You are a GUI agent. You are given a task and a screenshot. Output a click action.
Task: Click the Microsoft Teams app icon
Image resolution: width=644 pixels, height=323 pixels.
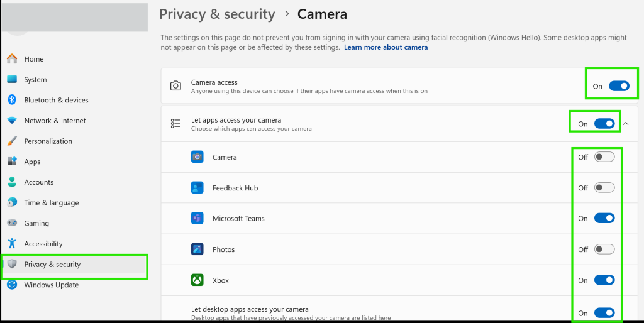click(x=197, y=219)
